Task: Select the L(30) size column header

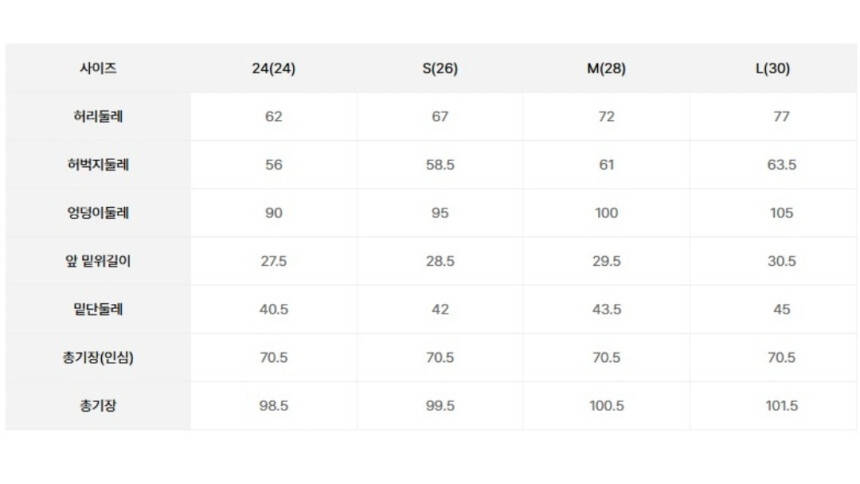Action: coord(772,69)
